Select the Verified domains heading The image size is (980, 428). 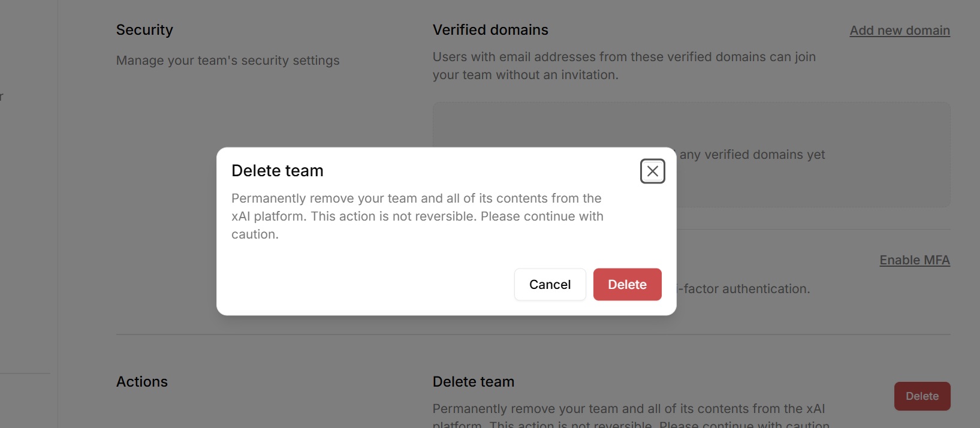pyautogui.click(x=490, y=30)
